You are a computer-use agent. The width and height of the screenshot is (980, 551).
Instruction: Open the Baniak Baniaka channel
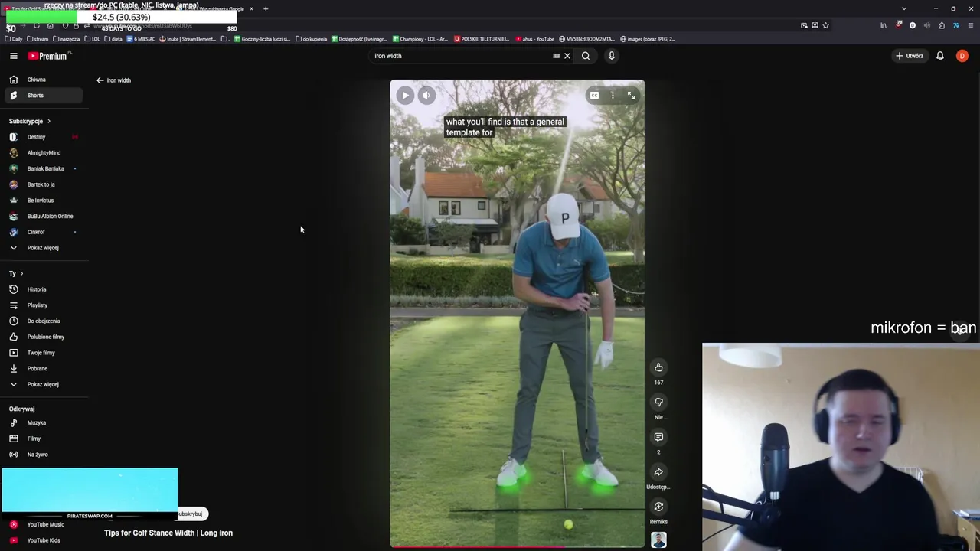click(x=43, y=168)
